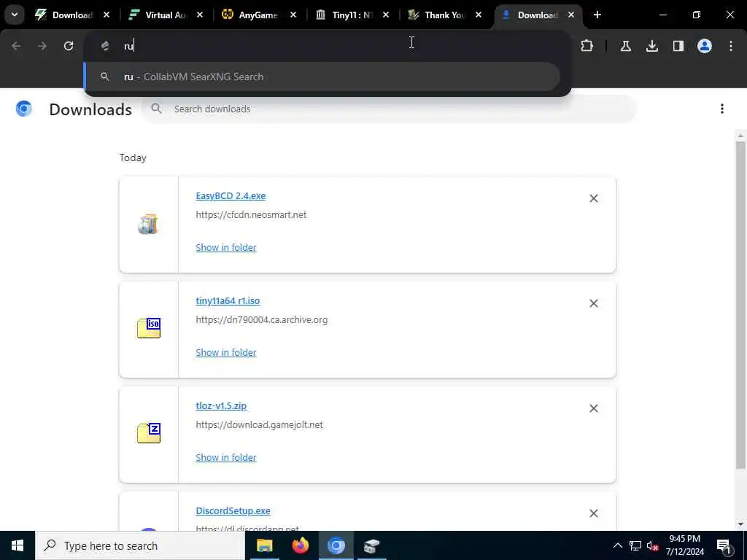This screenshot has width=747, height=560.
Task: Switch to the Virtual Au tab
Action: (x=166, y=15)
